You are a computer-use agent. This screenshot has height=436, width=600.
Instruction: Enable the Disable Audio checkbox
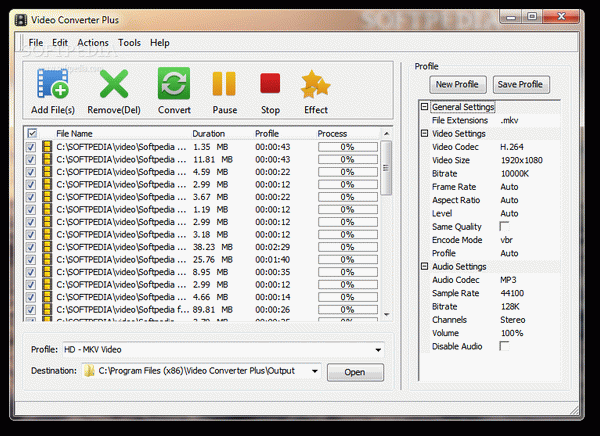[504, 346]
